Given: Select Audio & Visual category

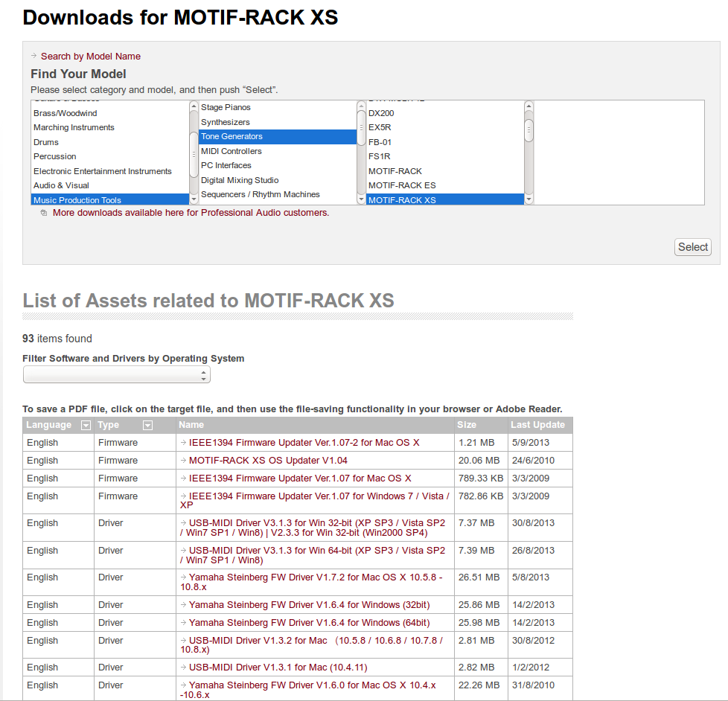Looking at the screenshot, I should pyautogui.click(x=110, y=185).
